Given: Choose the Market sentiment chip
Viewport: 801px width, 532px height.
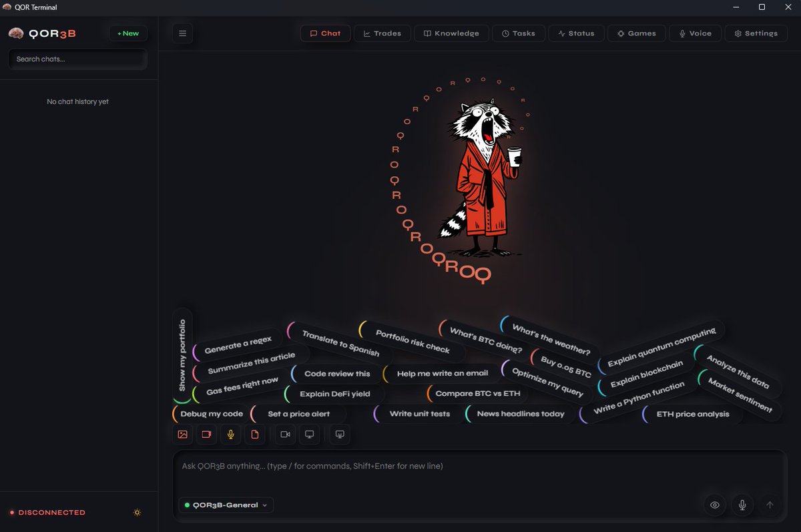Looking at the screenshot, I should (x=739, y=395).
